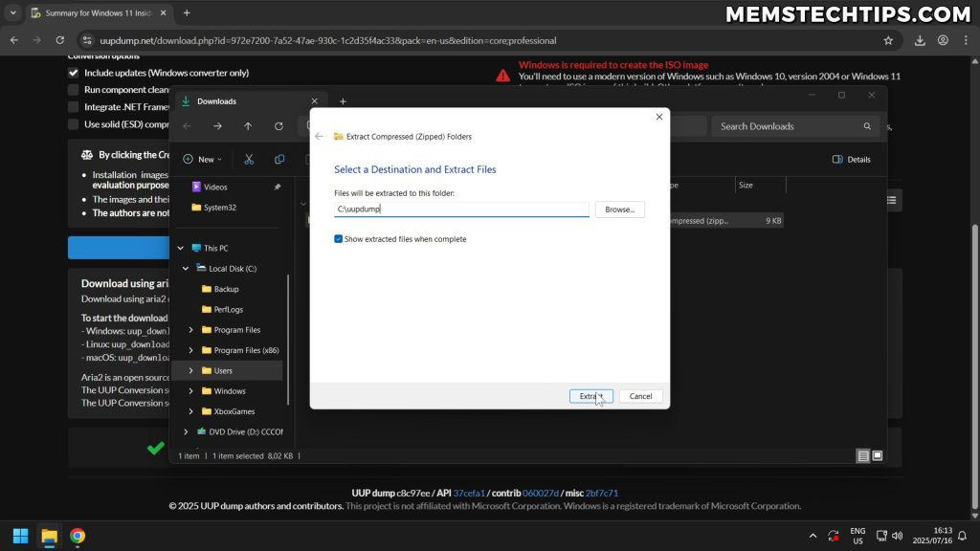Switch Explorer to details list view icon
This screenshot has width=980, height=551.
point(863,456)
